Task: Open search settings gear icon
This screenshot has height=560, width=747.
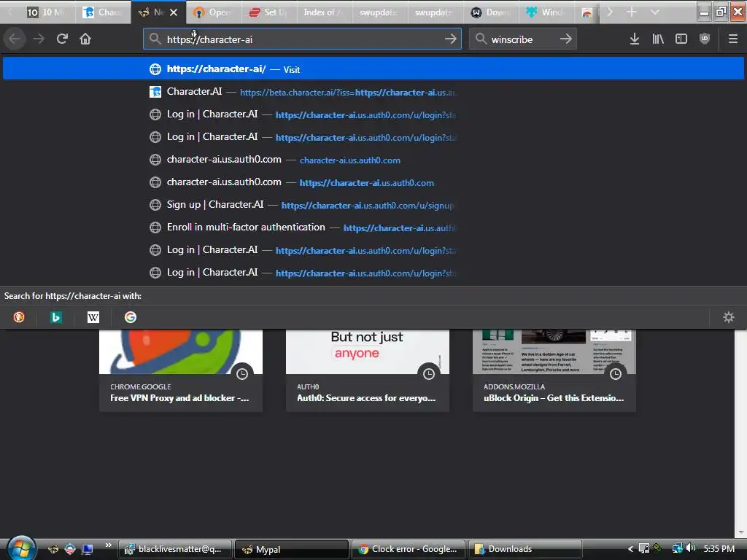Action: coord(729,317)
